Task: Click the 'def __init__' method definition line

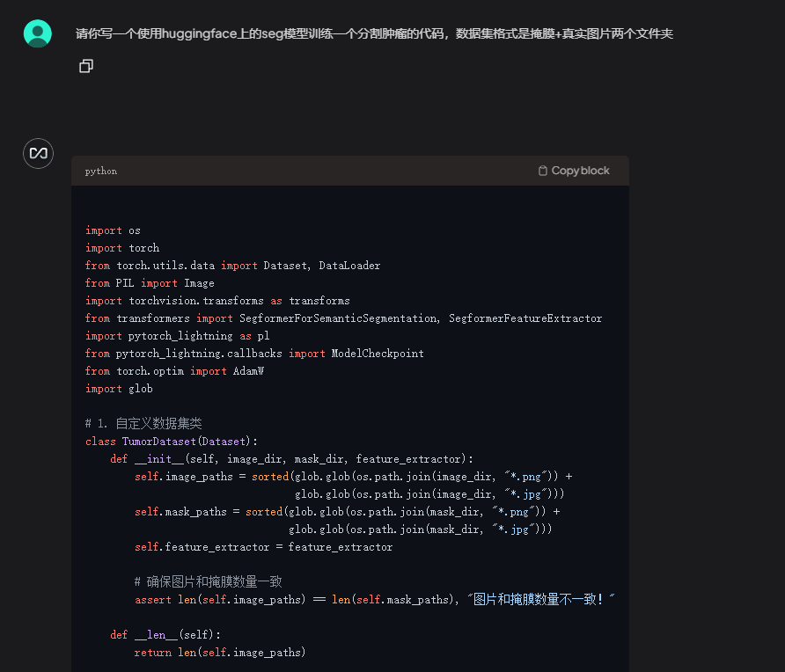Action: point(291,459)
